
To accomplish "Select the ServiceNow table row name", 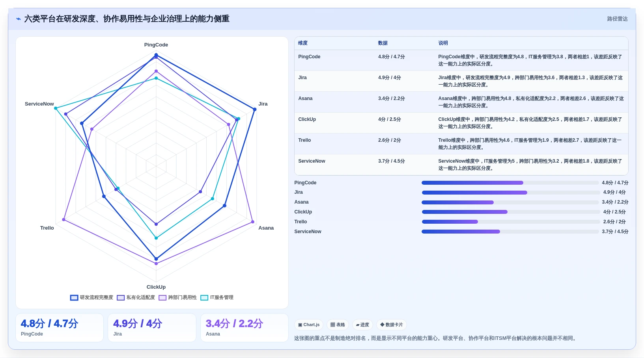I will point(312,161).
